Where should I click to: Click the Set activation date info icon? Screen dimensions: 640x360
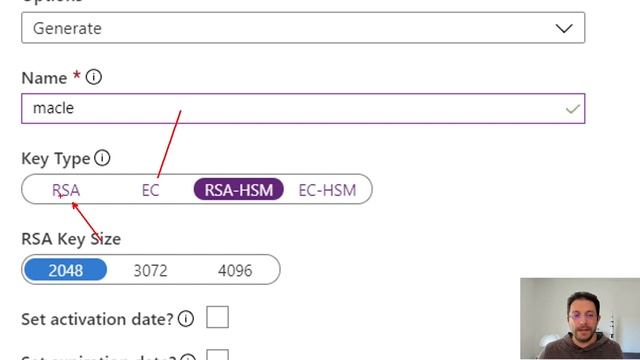pyautogui.click(x=186, y=318)
